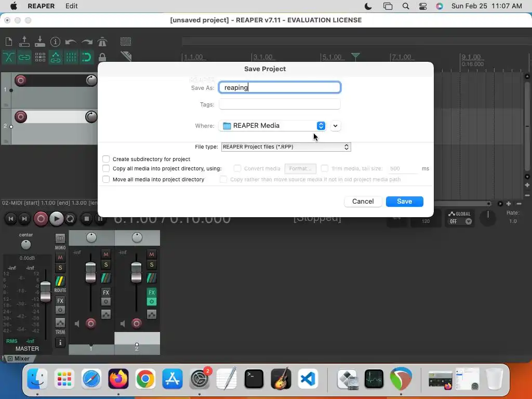Open the Edit menu

[x=71, y=6]
